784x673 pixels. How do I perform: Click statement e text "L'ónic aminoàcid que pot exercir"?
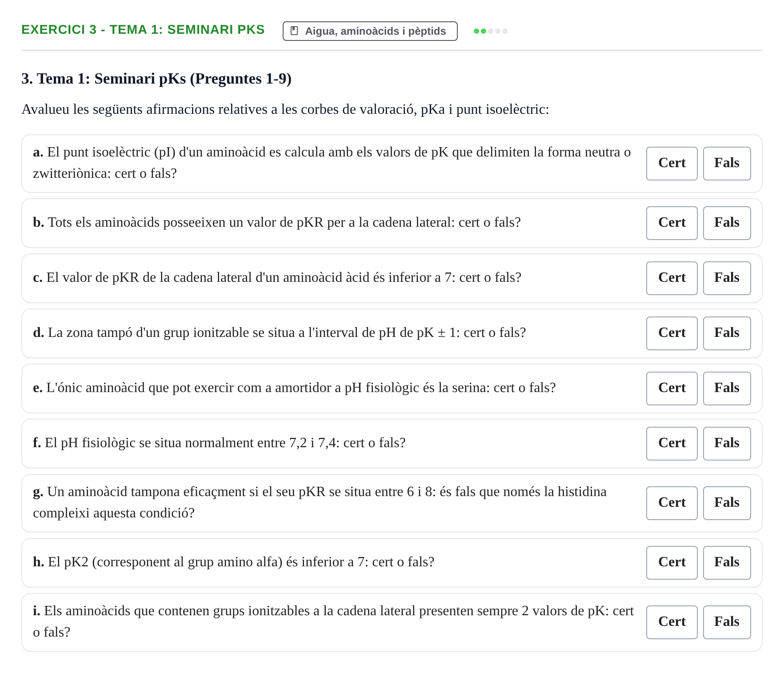click(x=294, y=388)
